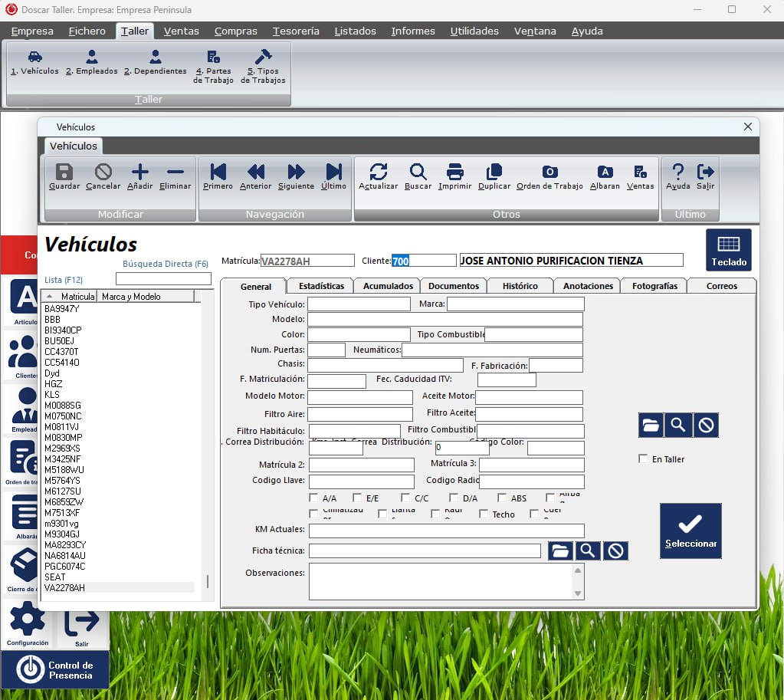784x700 pixels.
Task: Click the Seleccionar button
Action: (691, 531)
